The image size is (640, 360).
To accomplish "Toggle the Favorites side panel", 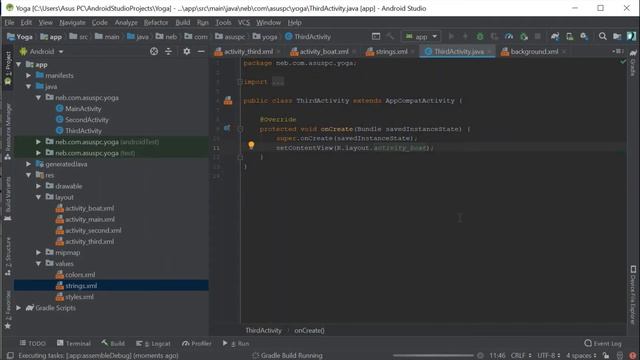I will [8, 310].
